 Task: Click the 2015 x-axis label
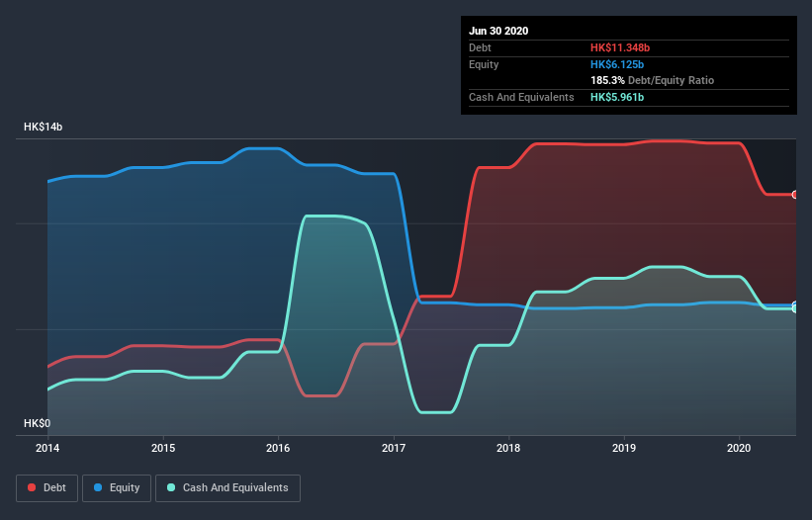pyautogui.click(x=163, y=448)
